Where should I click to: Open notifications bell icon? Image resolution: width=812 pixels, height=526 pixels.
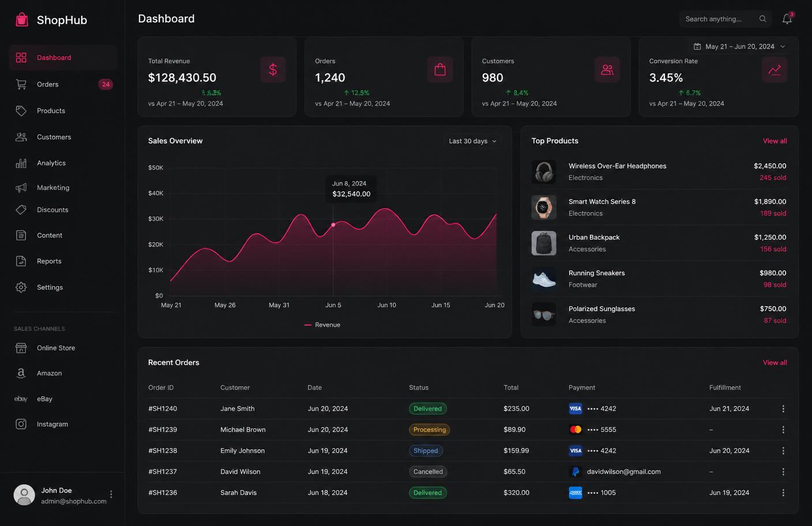(x=787, y=19)
